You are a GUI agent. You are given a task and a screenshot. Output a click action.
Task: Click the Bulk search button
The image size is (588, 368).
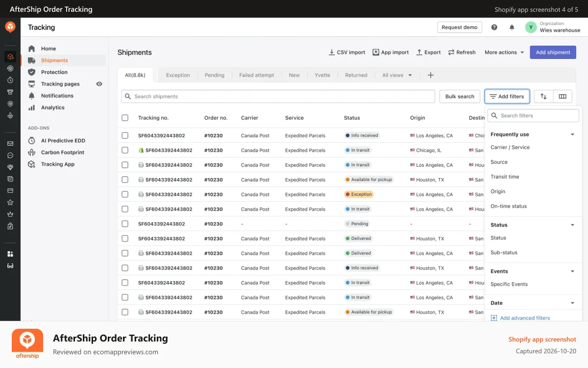pyautogui.click(x=460, y=96)
